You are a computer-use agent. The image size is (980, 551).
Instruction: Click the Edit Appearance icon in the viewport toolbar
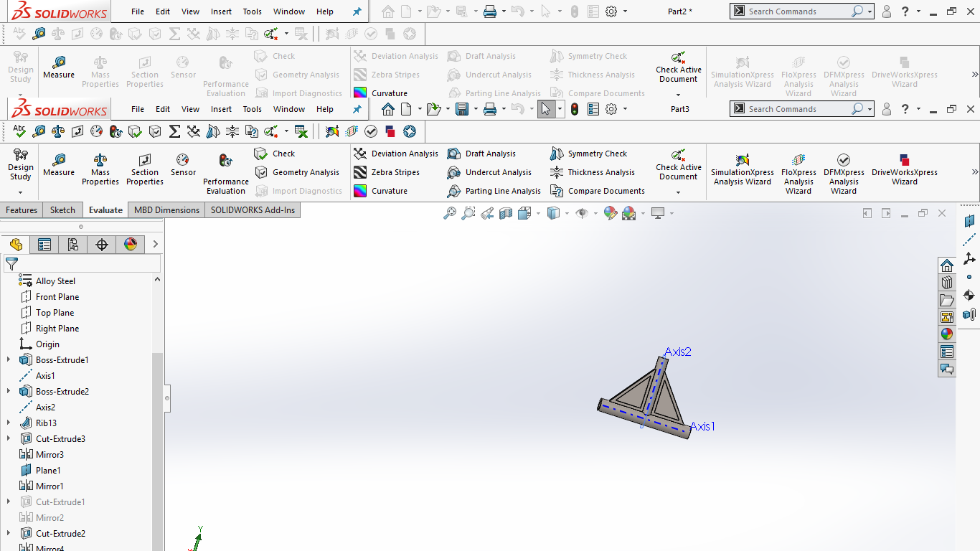(611, 213)
